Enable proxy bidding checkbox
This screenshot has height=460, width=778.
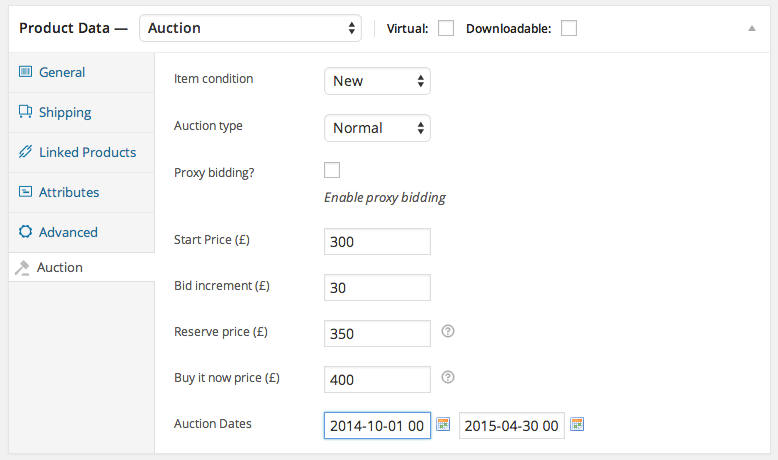point(332,170)
